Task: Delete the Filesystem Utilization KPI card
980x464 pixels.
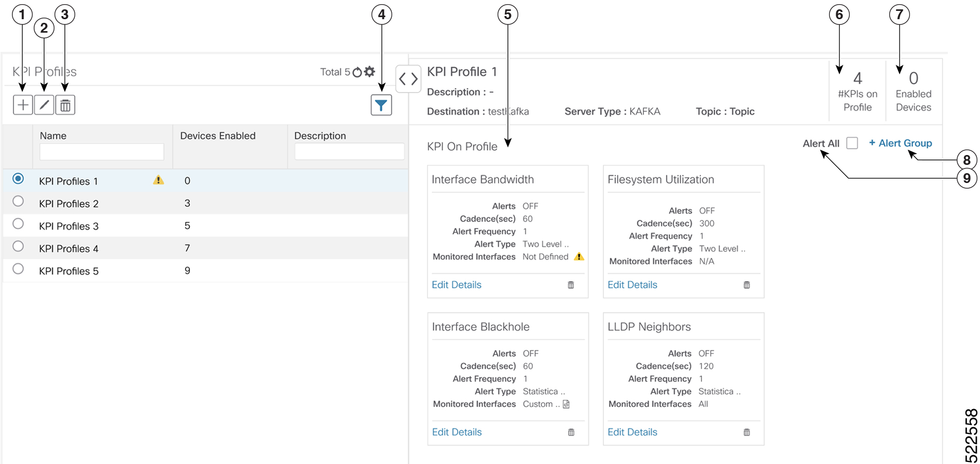Action: click(747, 285)
